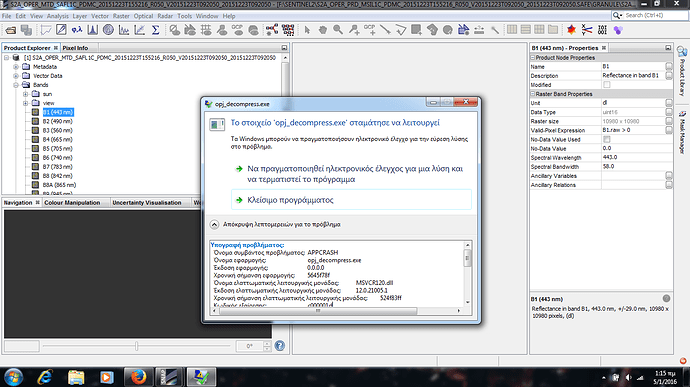
Task: Collapse the Raster Band Properties section
Action: 532,94
